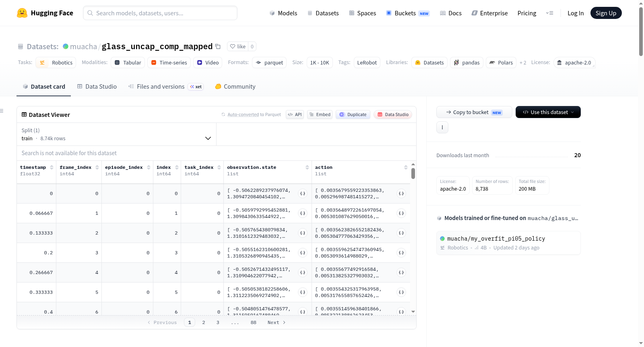Image resolution: width=644 pixels, height=347 pixels.
Task: Open the Buckets nav item
Action: point(408,13)
